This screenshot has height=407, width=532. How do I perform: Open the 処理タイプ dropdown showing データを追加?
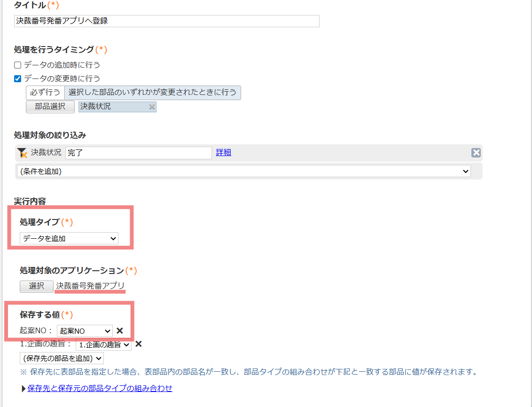(x=68, y=238)
